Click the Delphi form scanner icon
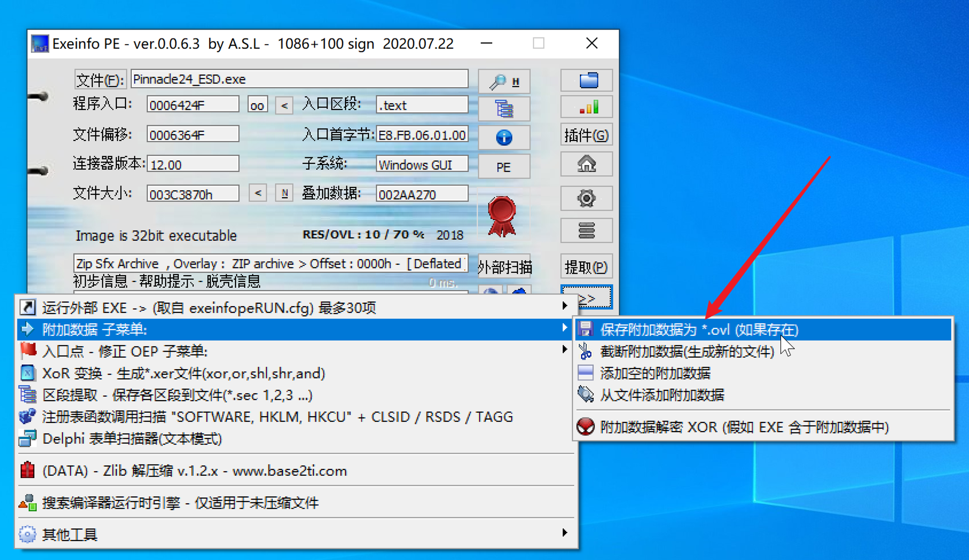This screenshot has width=969, height=560. (x=28, y=438)
